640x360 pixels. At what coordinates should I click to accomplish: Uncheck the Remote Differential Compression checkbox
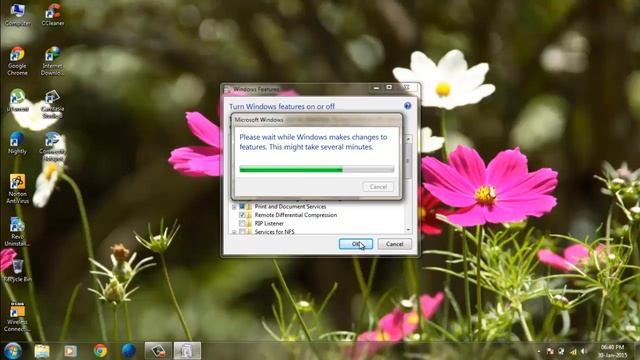(x=242, y=215)
